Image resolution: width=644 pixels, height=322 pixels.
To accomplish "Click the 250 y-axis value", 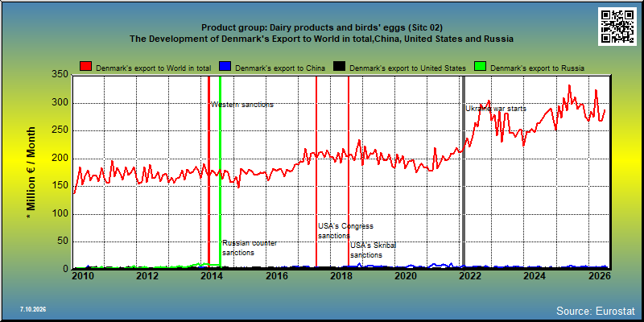I will point(60,130).
